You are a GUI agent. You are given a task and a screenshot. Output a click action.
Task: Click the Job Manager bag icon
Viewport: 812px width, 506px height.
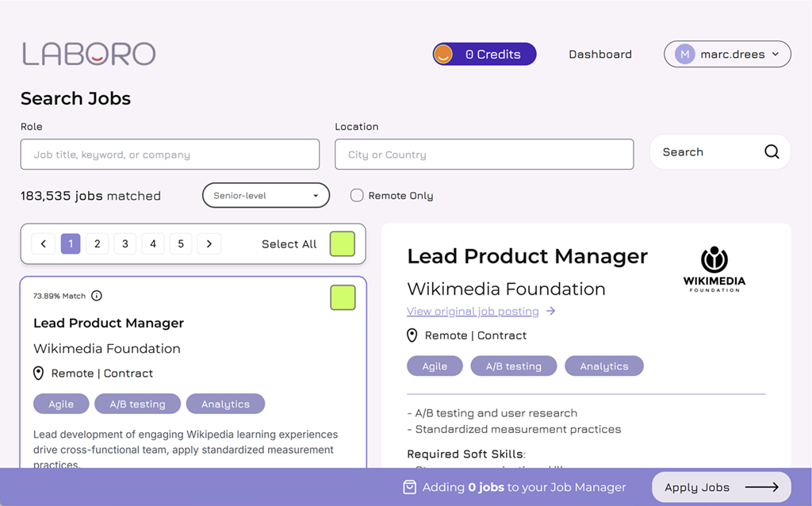pyautogui.click(x=409, y=487)
